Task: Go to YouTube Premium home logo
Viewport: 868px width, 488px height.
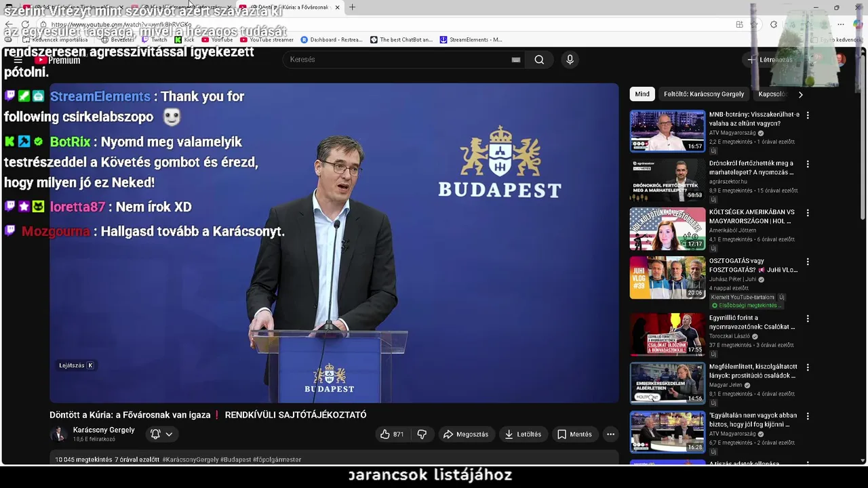Action: [58, 60]
